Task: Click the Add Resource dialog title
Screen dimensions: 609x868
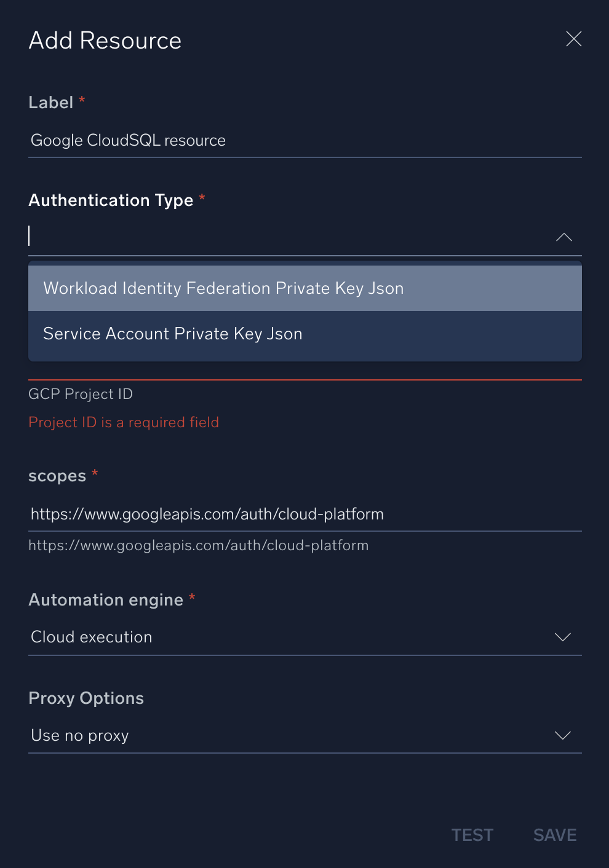Action: pos(105,39)
